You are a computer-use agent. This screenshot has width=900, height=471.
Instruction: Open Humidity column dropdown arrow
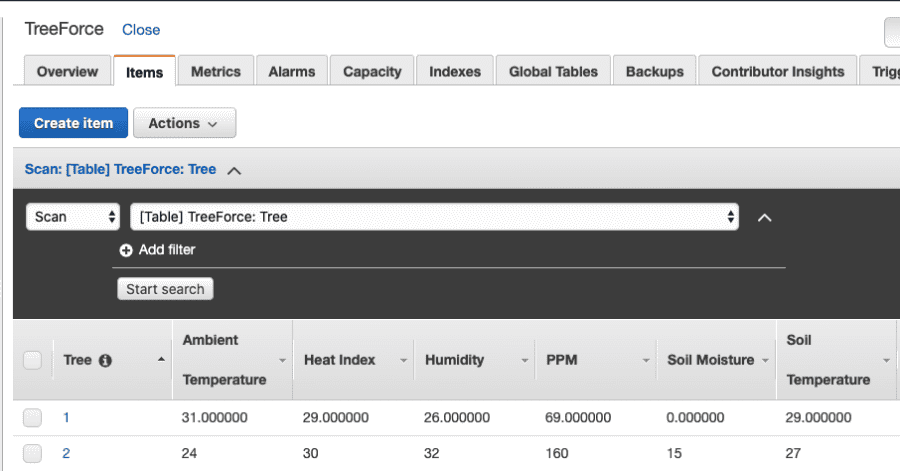coord(525,361)
